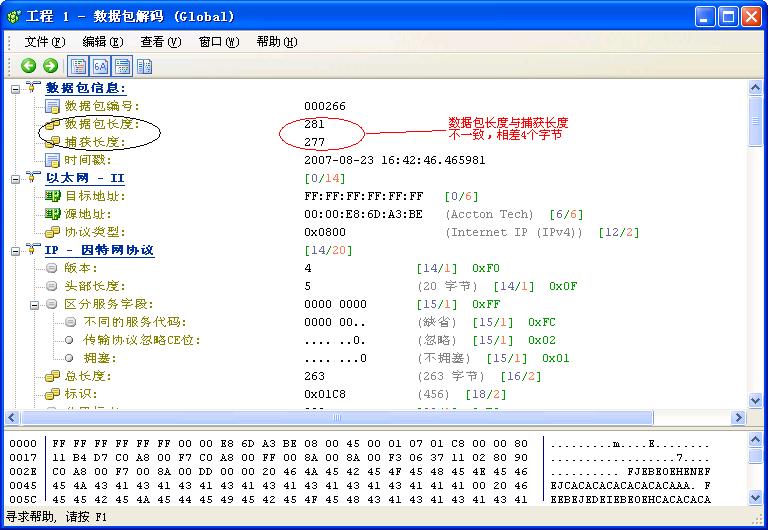Collapse the 区分服务字段 tree node

(x=34, y=305)
